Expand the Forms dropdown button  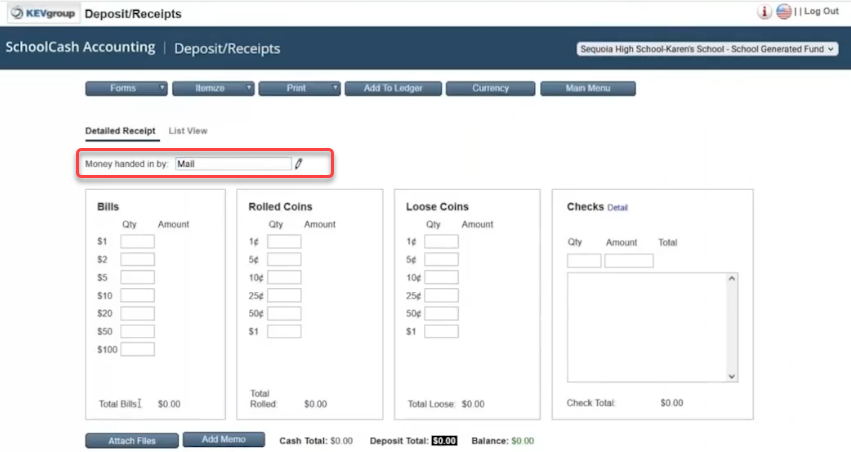point(126,88)
